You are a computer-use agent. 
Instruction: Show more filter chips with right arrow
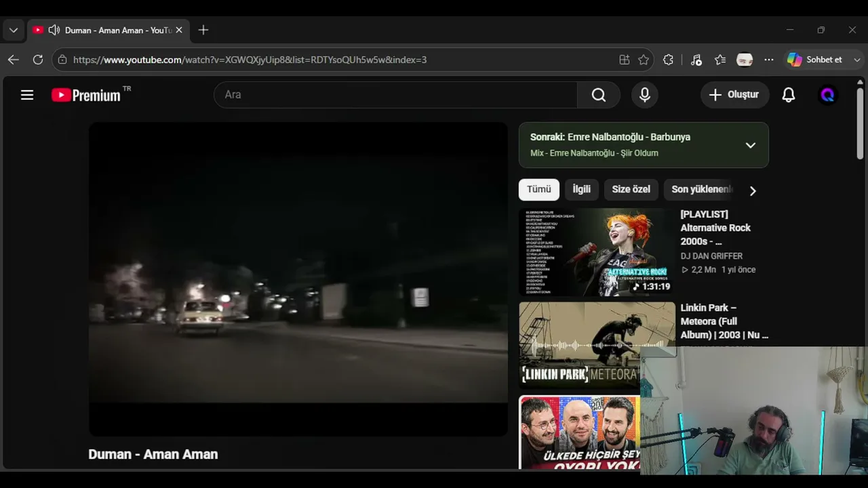[753, 190]
